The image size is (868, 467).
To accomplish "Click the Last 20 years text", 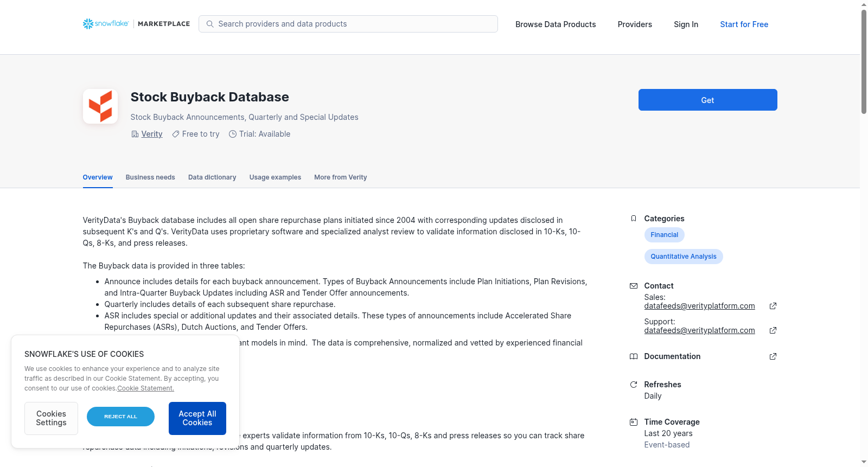I will [x=668, y=433].
